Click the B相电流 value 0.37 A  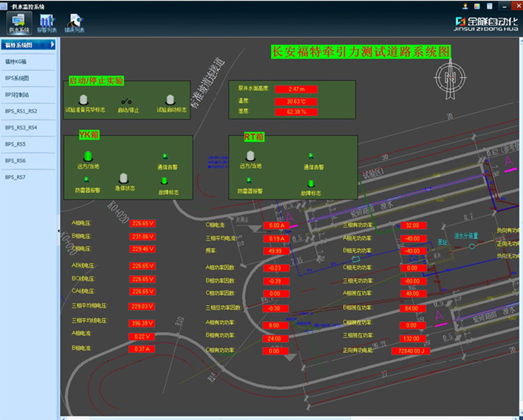point(142,349)
